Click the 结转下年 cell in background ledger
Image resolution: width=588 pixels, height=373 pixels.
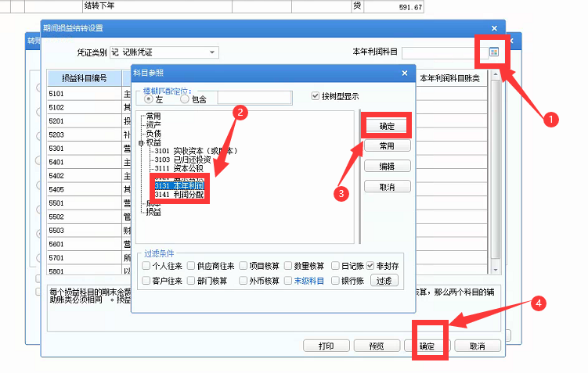pyautogui.click(x=157, y=6)
